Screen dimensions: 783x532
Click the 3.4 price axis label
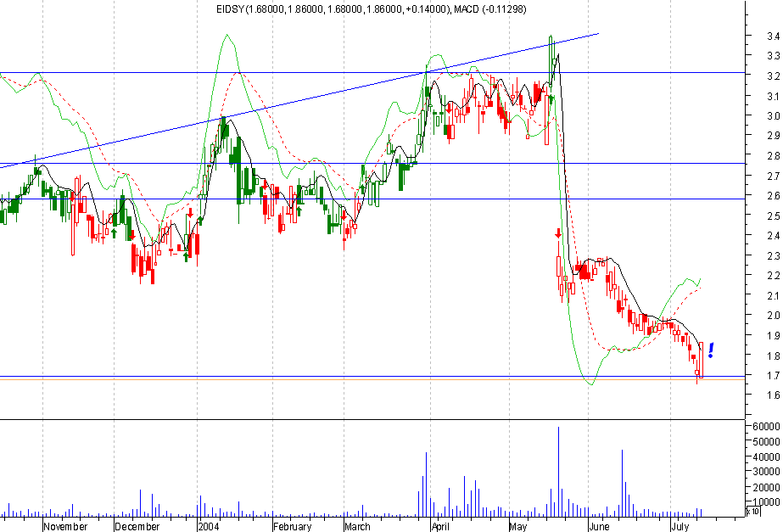coord(774,36)
